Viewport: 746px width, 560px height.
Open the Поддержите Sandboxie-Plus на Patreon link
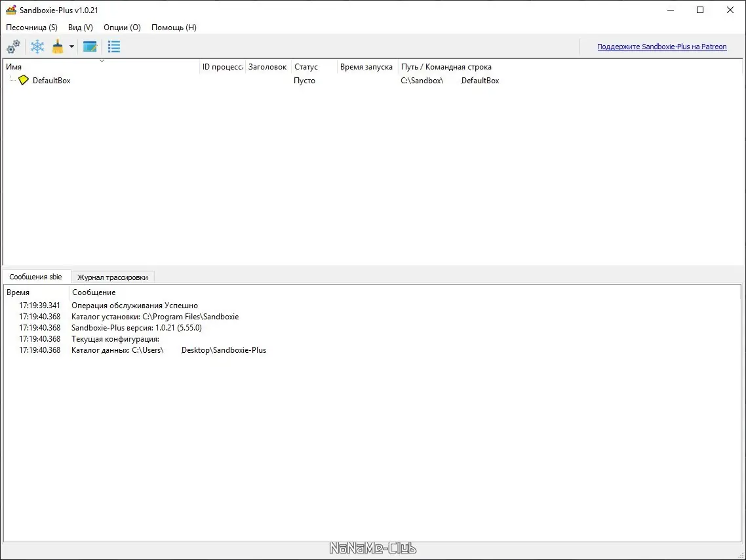tap(662, 47)
